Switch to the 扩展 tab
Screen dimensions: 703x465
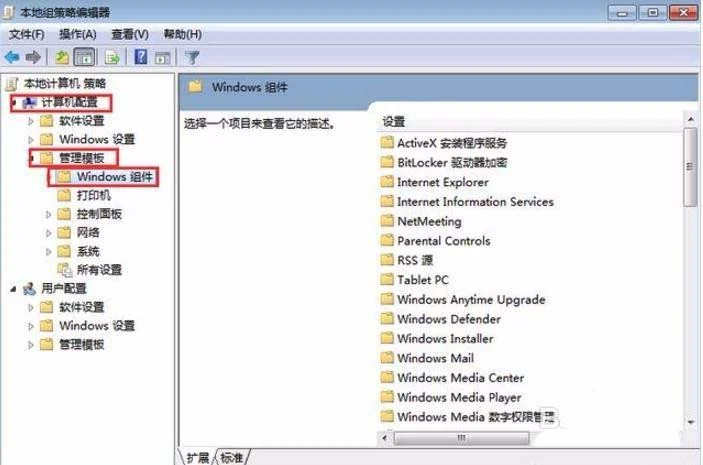[198, 458]
